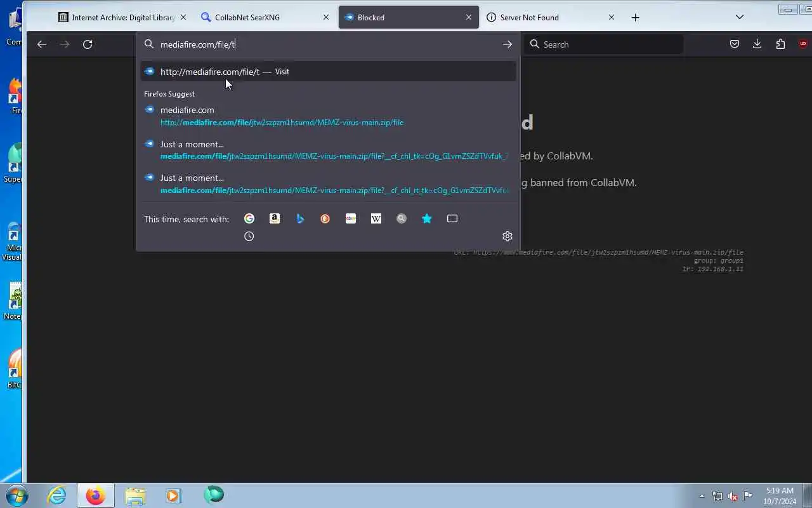812x508 pixels.
Task: Open search settings gear in dropdown
Action: click(507, 236)
